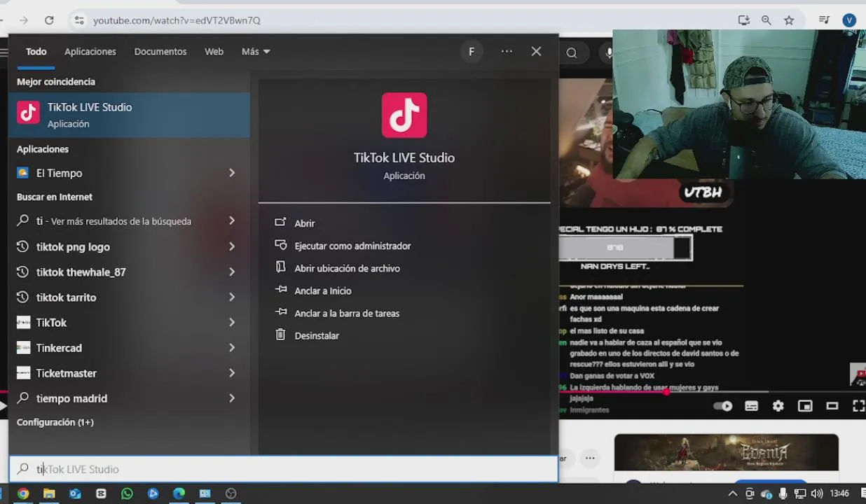Screen dimensions: 866x504
Task: Enable YouTube theater mode
Action: pyautogui.click(x=832, y=406)
